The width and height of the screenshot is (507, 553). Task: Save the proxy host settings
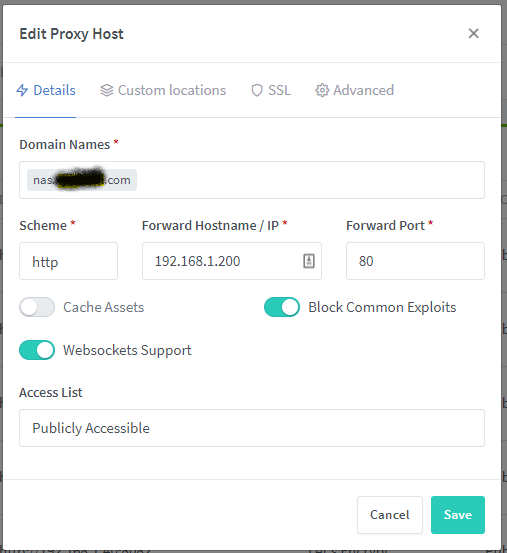(x=458, y=515)
